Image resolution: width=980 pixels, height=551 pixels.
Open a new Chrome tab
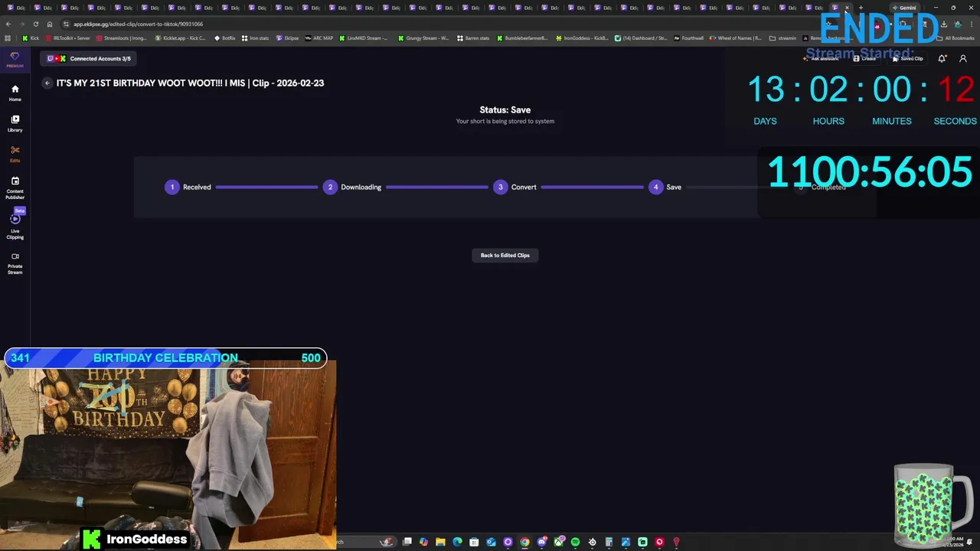861,8
